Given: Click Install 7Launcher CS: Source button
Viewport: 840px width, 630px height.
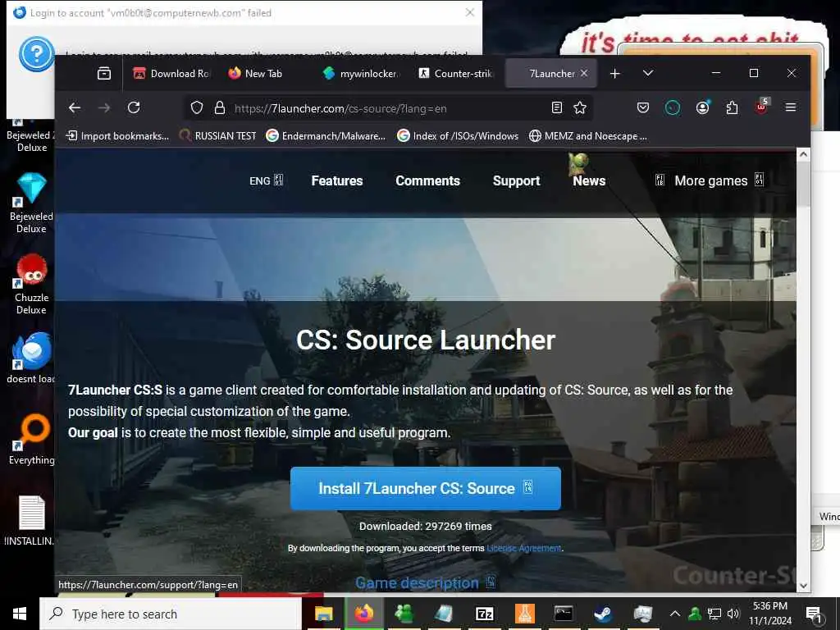Looking at the screenshot, I should [426, 488].
